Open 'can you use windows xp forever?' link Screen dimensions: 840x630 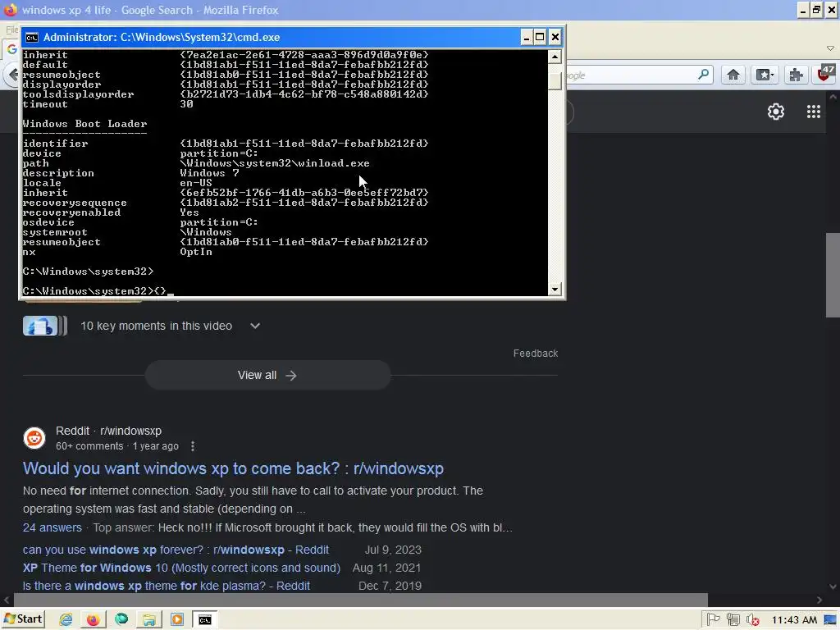[x=176, y=550]
